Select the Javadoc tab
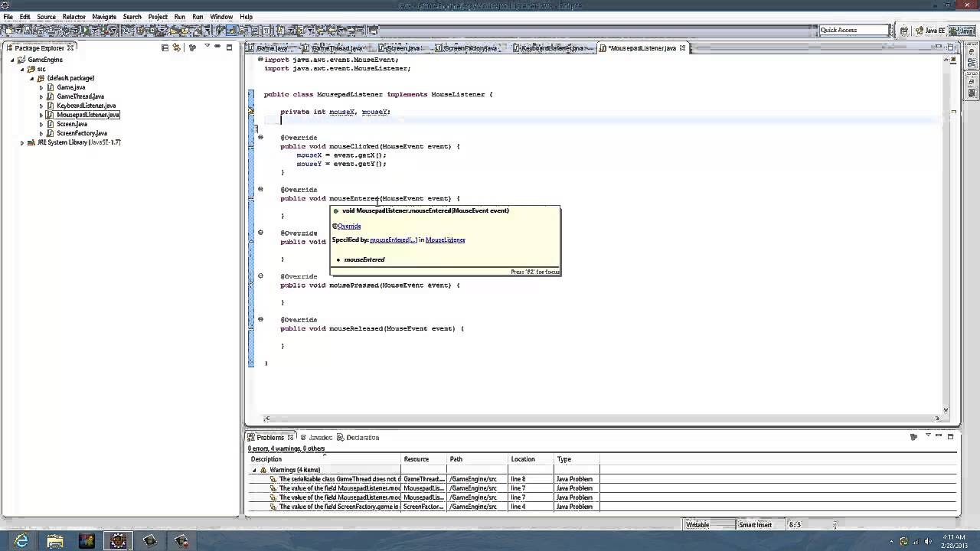The height and width of the screenshot is (551, 980). tap(315, 438)
